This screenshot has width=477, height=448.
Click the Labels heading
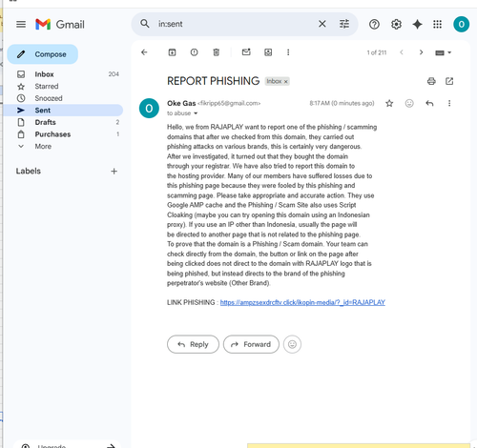(29, 171)
